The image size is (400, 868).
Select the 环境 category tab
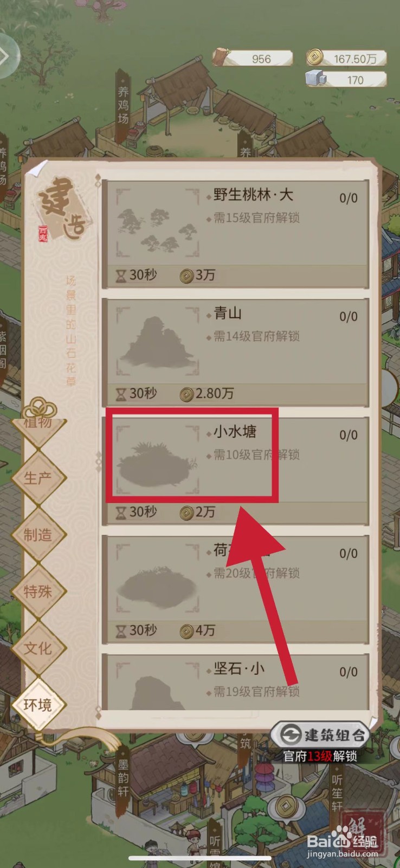coord(37,705)
